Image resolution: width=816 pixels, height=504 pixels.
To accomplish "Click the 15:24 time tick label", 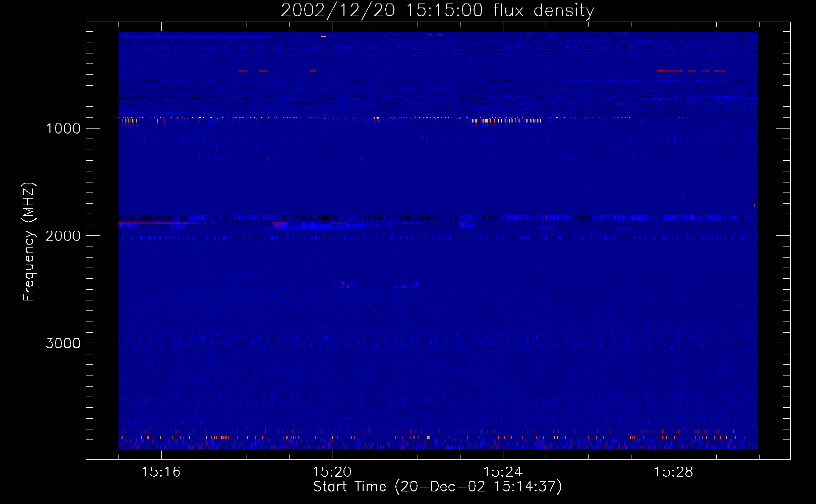I will pyautogui.click(x=502, y=472).
